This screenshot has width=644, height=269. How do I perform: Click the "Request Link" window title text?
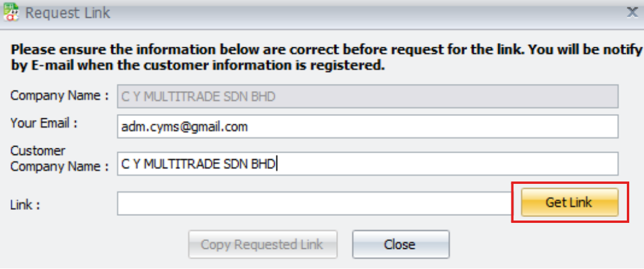(67, 13)
